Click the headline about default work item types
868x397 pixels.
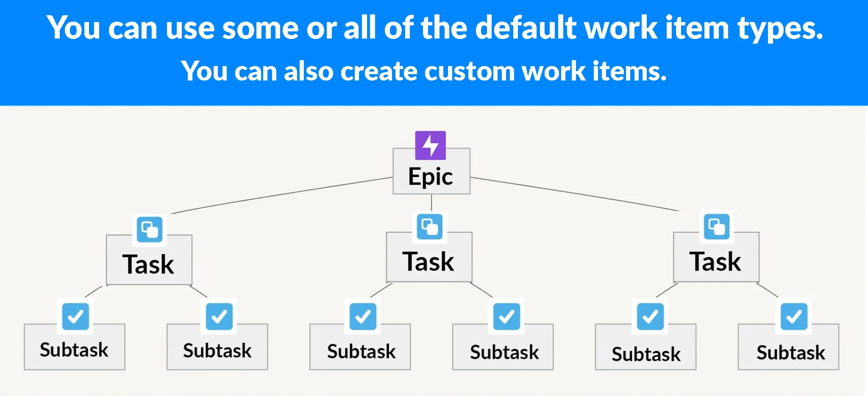tap(435, 28)
